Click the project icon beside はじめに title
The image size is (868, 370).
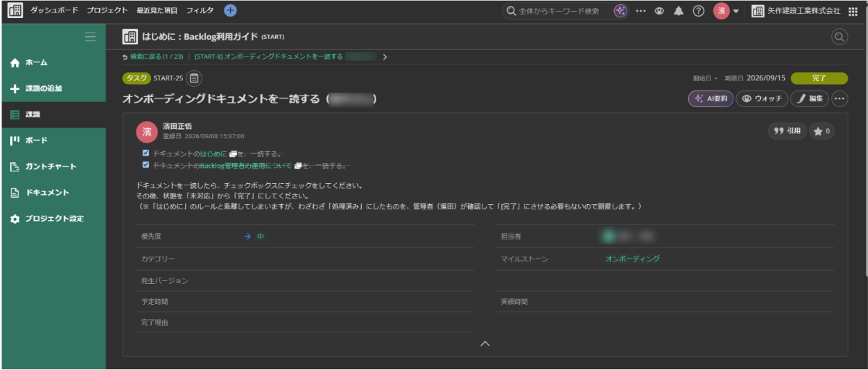click(x=130, y=37)
